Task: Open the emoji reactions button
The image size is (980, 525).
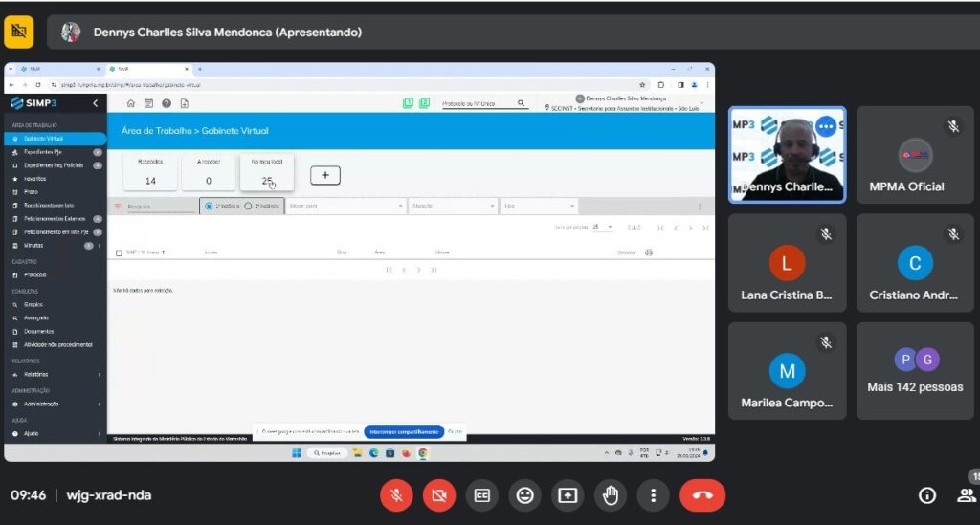Action: [524, 495]
